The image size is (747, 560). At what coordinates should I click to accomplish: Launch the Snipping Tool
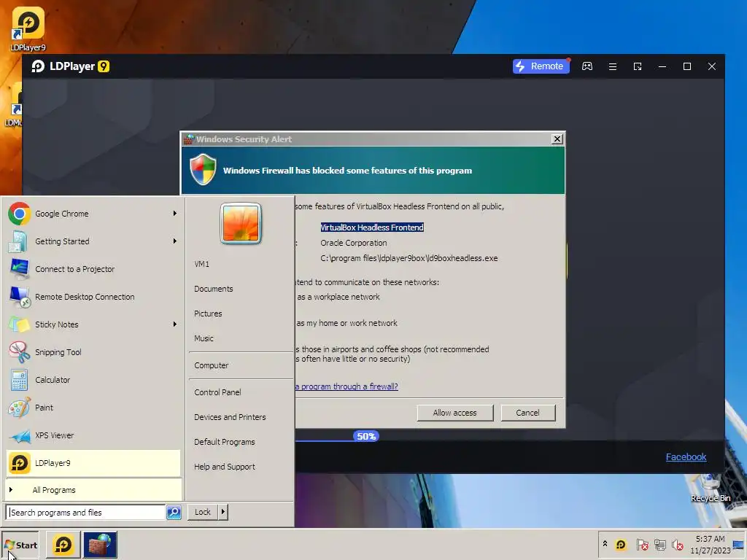coord(93,352)
